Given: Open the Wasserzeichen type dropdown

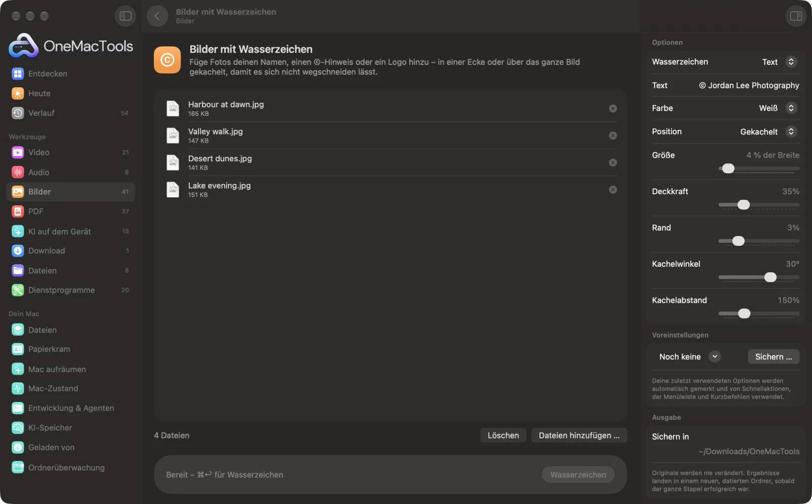Looking at the screenshot, I should pyautogui.click(x=779, y=62).
